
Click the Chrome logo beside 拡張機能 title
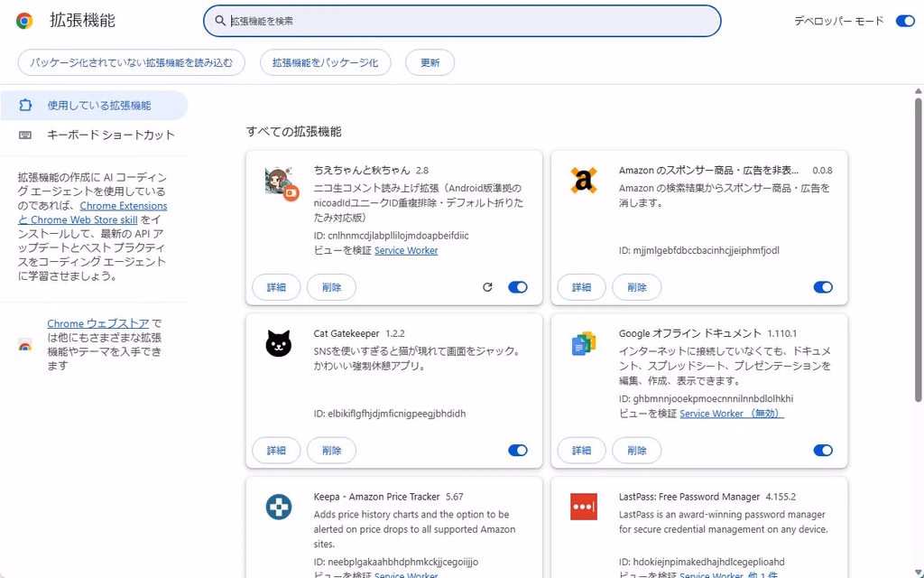pos(24,21)
